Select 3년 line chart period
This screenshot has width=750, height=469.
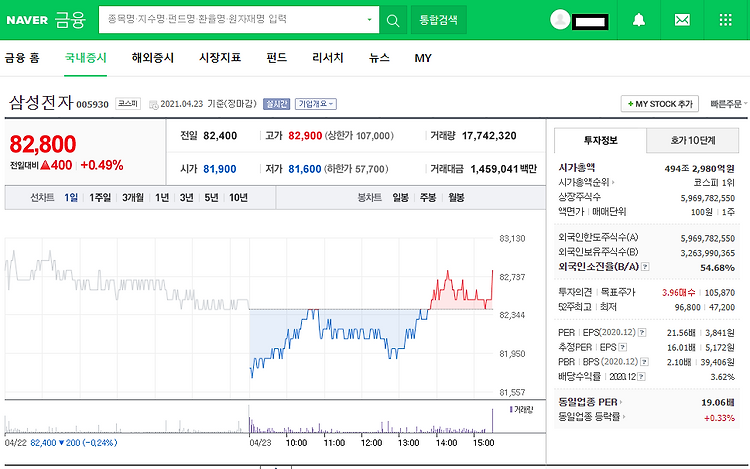(x=186, y=197)
